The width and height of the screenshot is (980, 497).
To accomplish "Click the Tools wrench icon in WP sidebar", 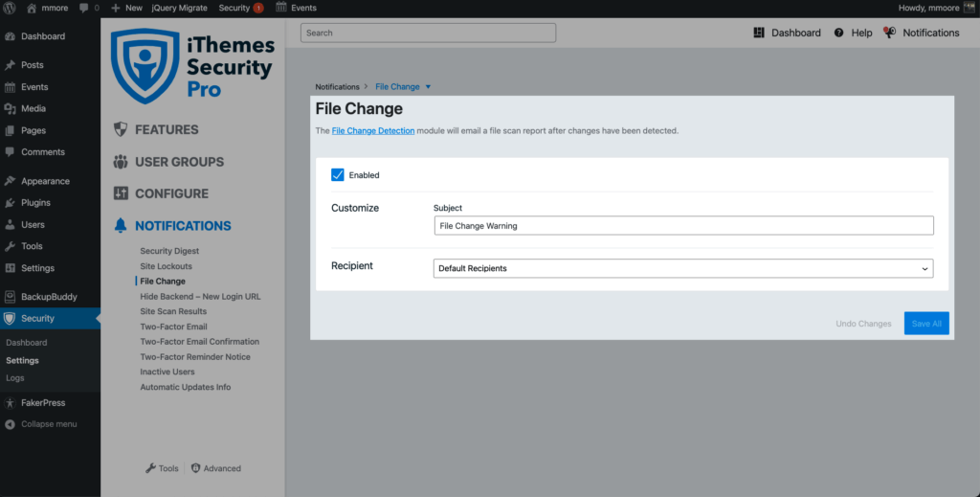I will point(10,246).
